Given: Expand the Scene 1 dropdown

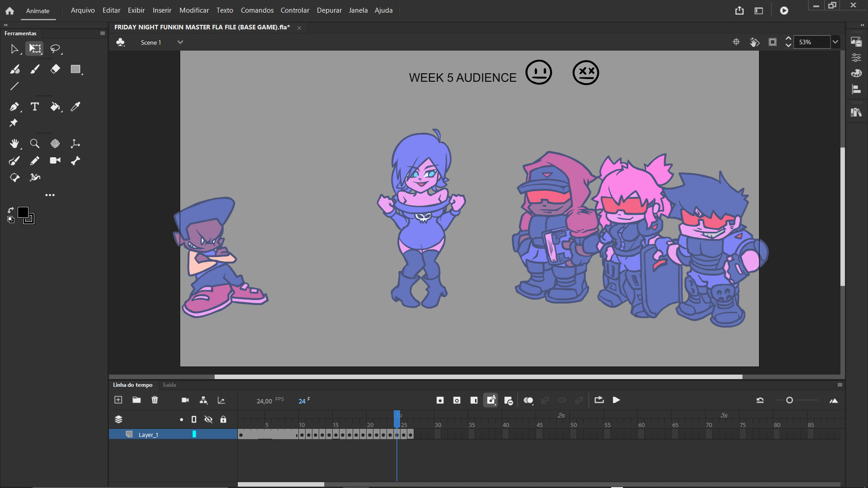Looking at the screenshot, I should click(x=180, y=42).
